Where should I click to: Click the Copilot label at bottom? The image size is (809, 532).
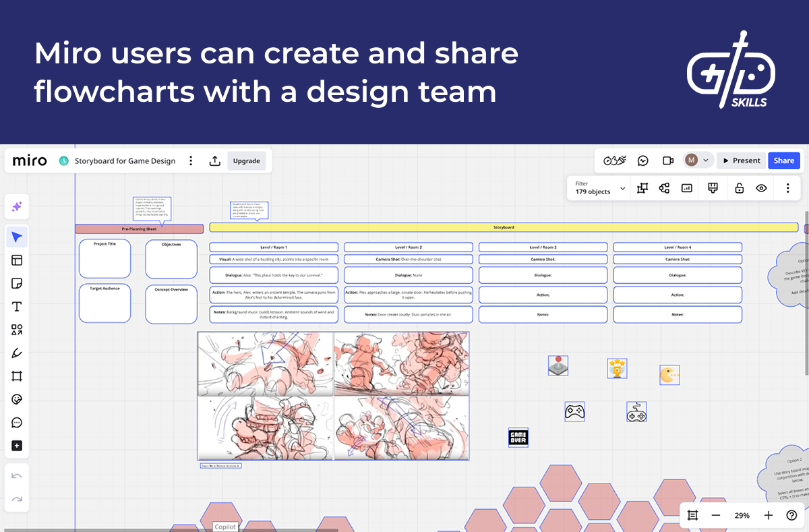click(225, 527)
